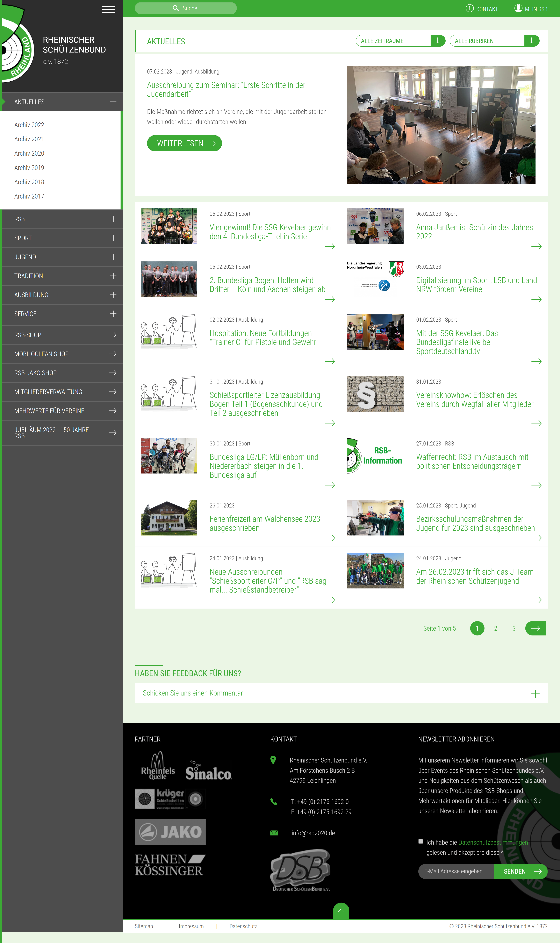Click arrow for J-Team article
The image size is (560, 943).
536,600
